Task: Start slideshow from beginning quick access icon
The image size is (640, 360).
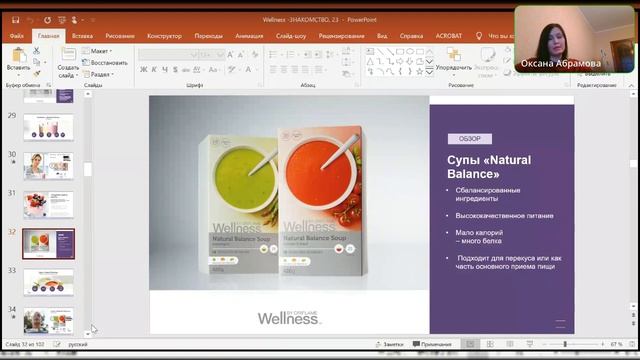Action: tap(62, 20)
